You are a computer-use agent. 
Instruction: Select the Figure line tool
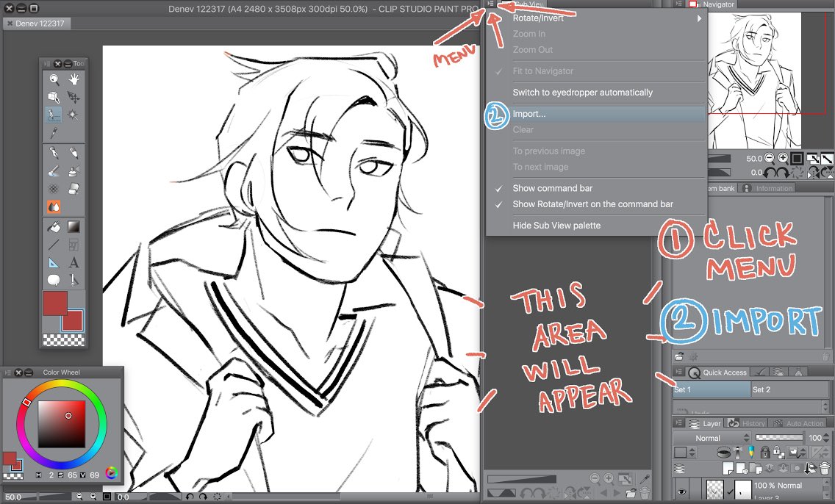pyautogui.click(x=54, y=245)
